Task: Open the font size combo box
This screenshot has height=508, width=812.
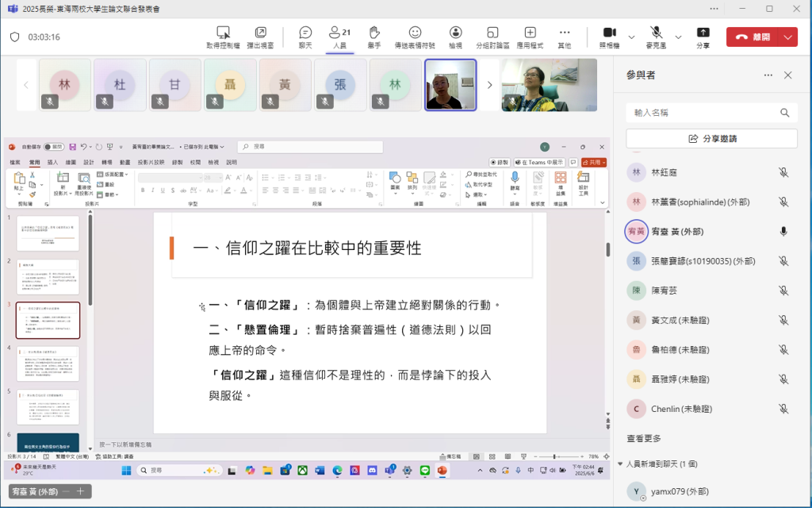Action: [213, 178]
